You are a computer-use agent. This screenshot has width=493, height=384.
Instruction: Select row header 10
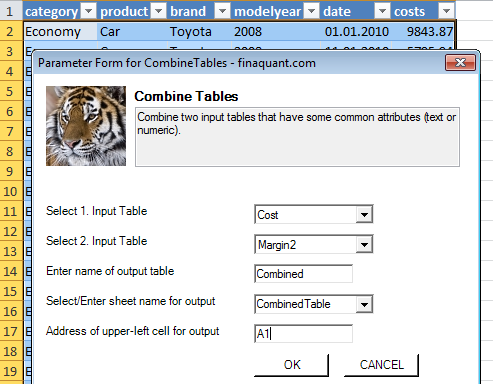point(11,192)
